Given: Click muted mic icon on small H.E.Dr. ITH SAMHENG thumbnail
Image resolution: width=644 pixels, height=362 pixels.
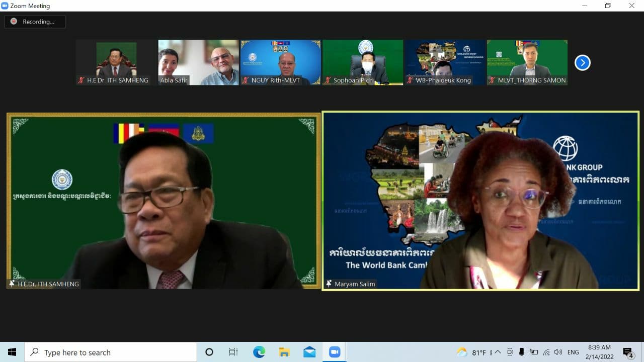Looking at the screenshot, I should [x=81, y=80].
